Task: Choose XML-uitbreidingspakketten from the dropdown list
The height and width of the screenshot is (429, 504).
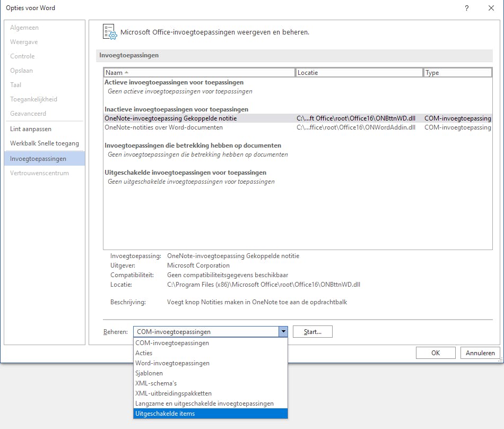Action: pyautogui.click(x=211, y=393)
